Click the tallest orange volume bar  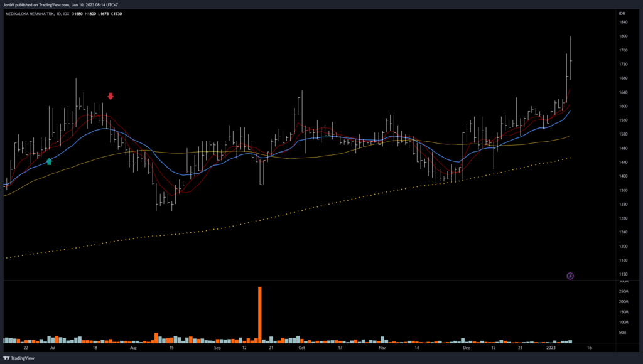pos(259,314)
